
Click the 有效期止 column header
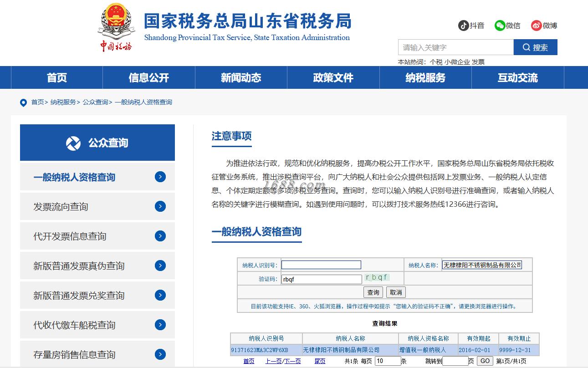(x=519, y=338)
